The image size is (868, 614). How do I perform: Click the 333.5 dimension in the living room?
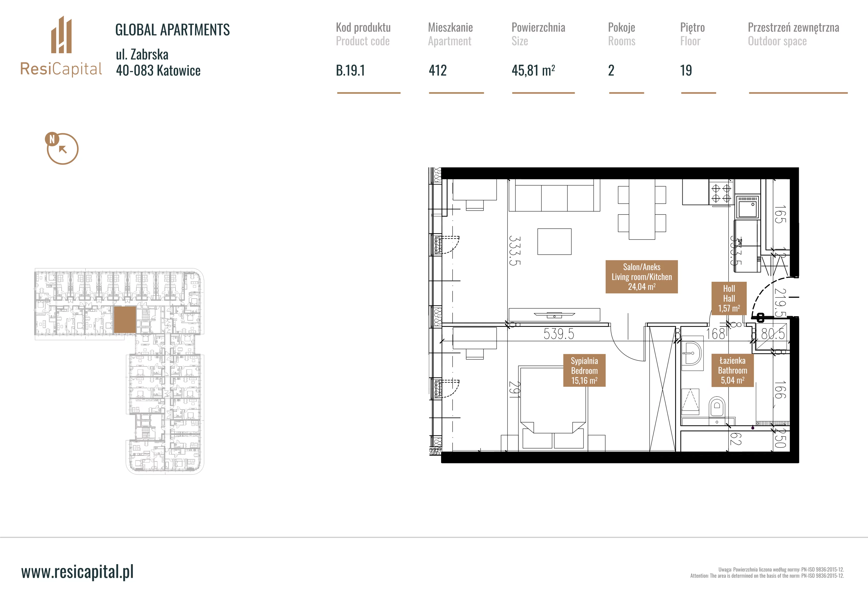(515, 251)
